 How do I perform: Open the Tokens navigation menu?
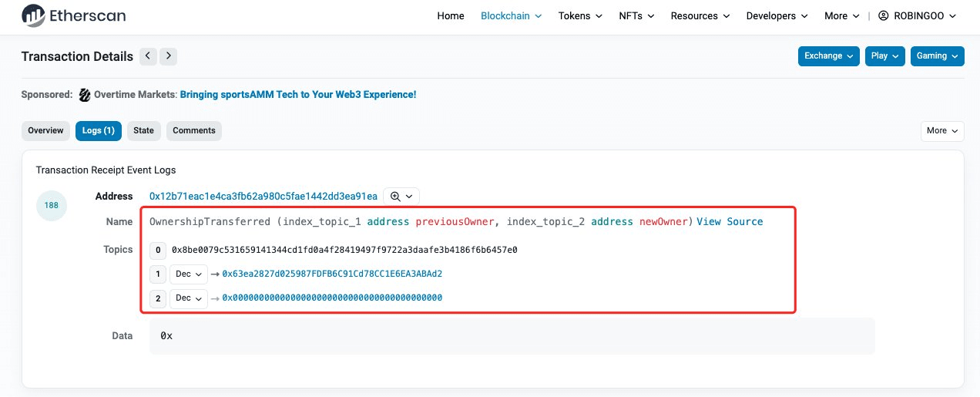coord(579,15)
